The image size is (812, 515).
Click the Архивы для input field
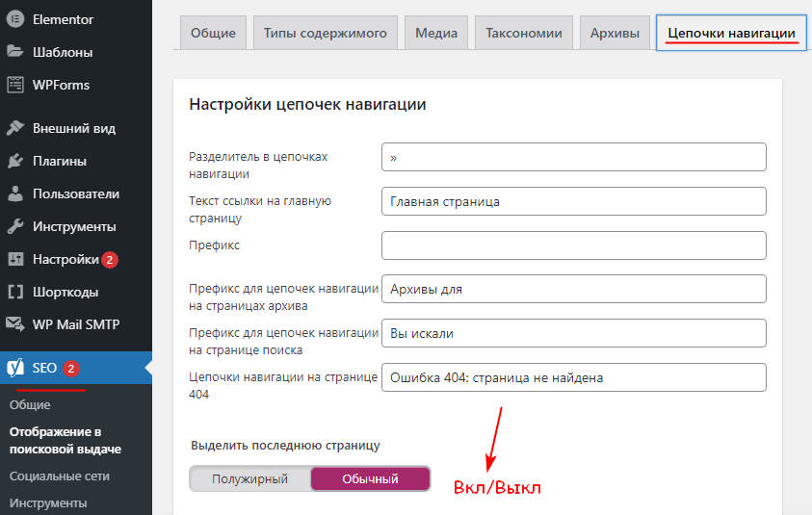click(574, 289)
